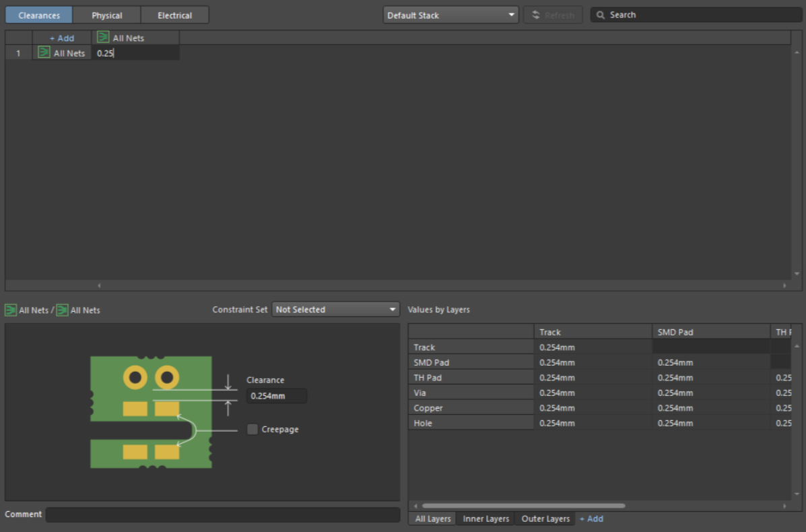Switch to the Electrical tab
Image resolution: width=806 pixels, height=532 pixels.
coord(174,15)
